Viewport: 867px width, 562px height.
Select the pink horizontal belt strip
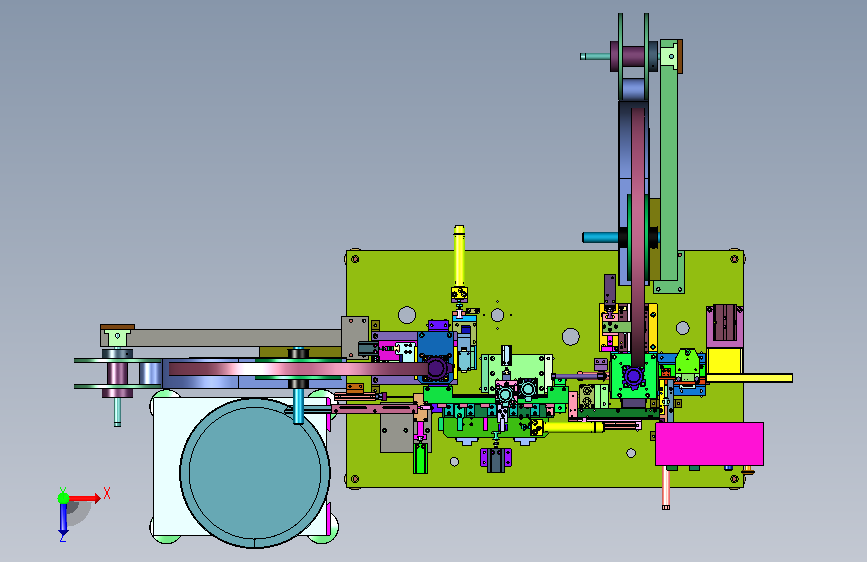[x=299, y=369]
